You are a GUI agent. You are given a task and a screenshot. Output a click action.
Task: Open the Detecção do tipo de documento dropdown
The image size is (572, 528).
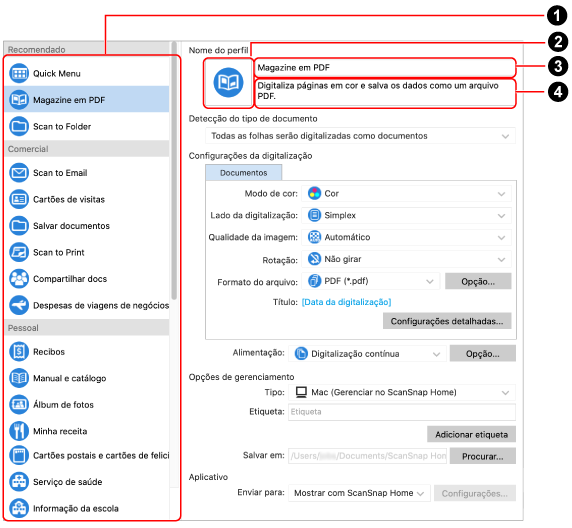(x=360, y=136)
